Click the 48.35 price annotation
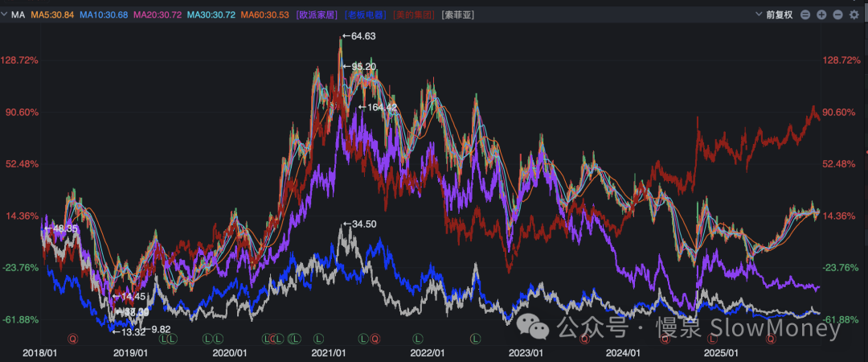This screenshot has width=868, height=362. coord(60,228)
